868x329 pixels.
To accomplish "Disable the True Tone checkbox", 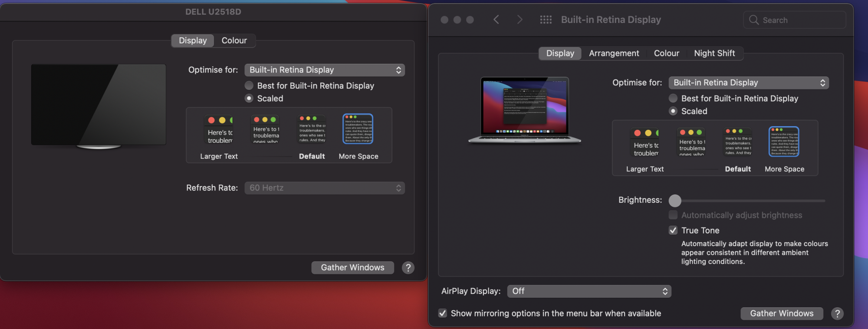I will pyautogui.click(x=673, y=230).
